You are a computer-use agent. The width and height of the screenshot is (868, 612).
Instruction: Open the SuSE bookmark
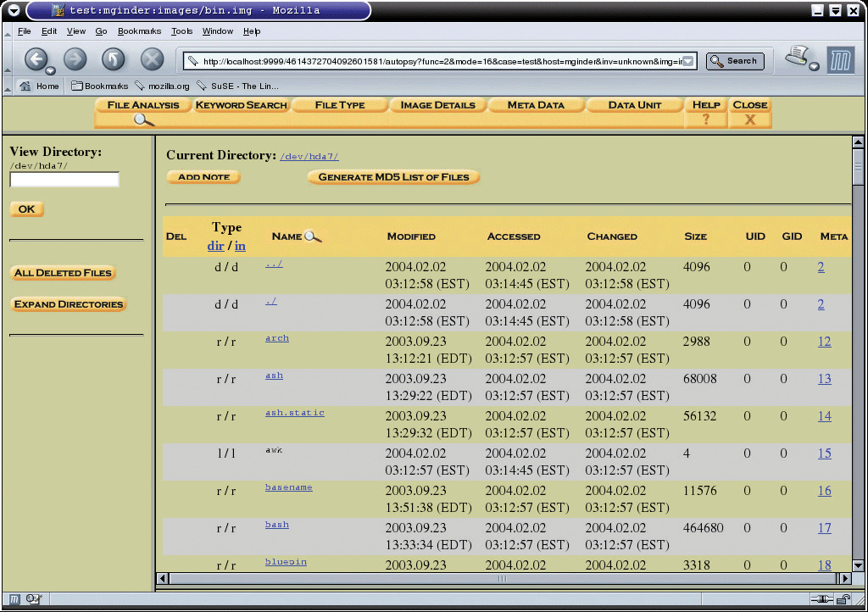[x=237, y=86]
